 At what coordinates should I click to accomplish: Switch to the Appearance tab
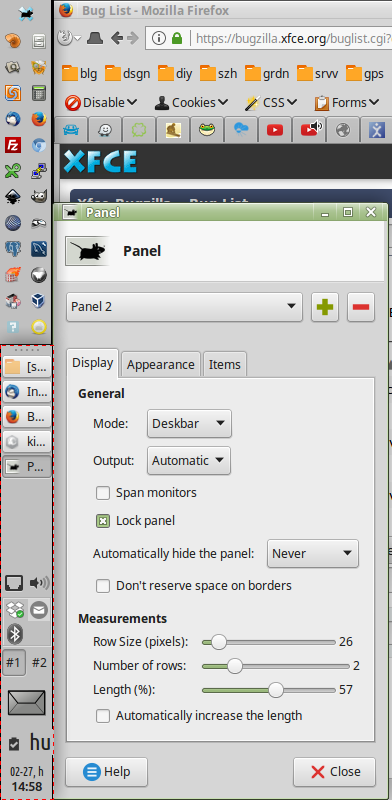click(x=161, y=364)
